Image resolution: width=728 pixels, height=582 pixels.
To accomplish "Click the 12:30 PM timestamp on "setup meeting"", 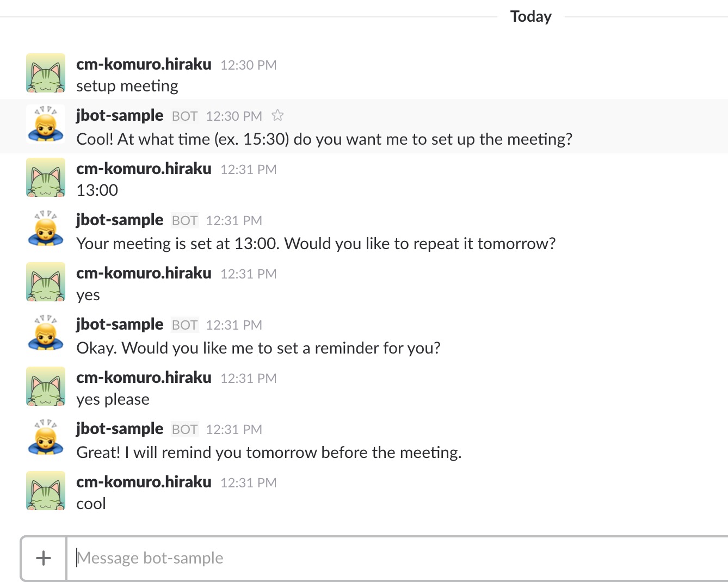I will click(x=248, y=65).
